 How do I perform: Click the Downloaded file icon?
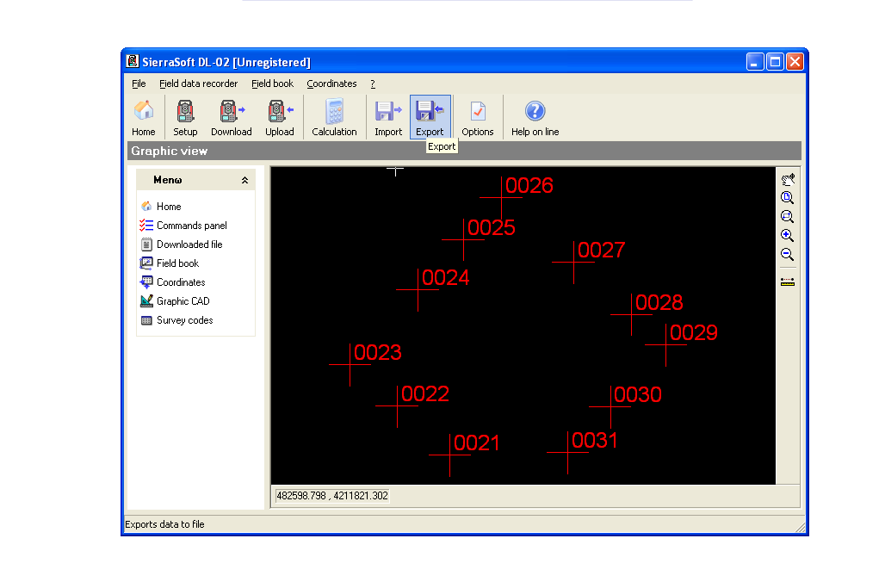[x=146, y=244]
